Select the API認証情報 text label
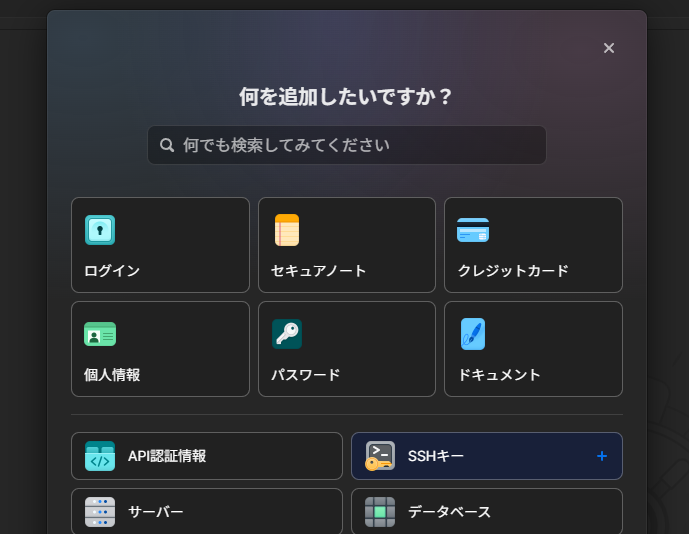 click(167, 456)
